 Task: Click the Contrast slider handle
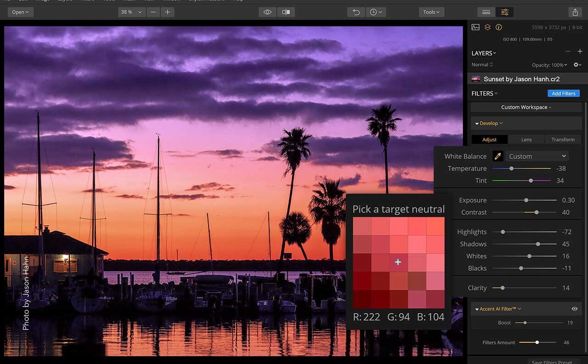click(537, 212)
